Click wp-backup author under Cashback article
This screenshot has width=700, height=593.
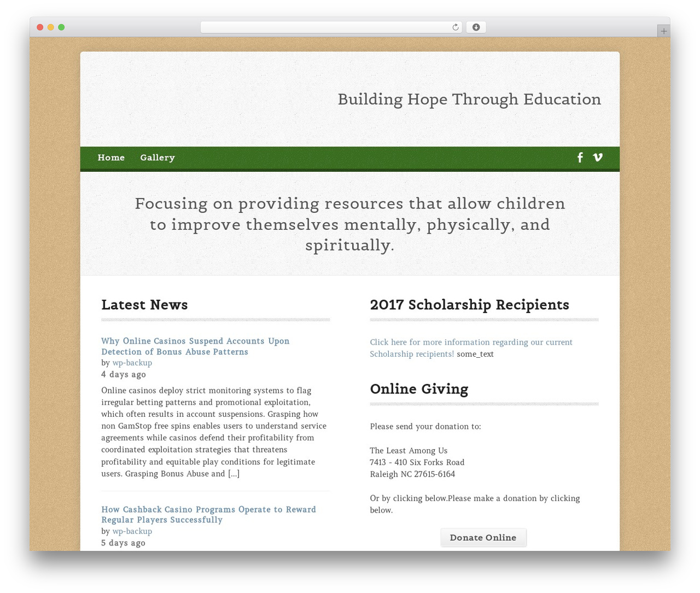132,531
